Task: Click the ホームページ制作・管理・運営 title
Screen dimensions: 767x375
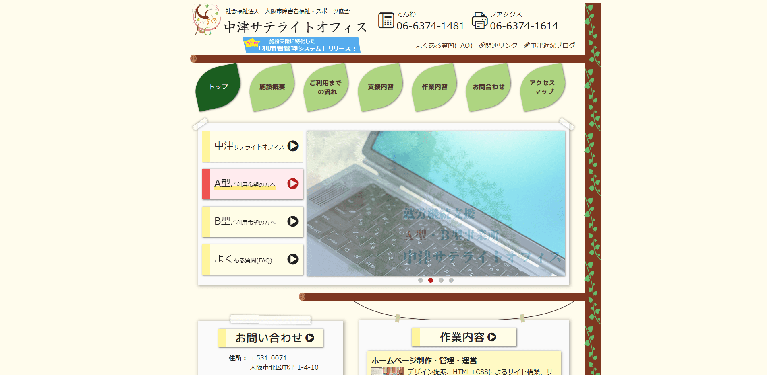Action: 424,360
